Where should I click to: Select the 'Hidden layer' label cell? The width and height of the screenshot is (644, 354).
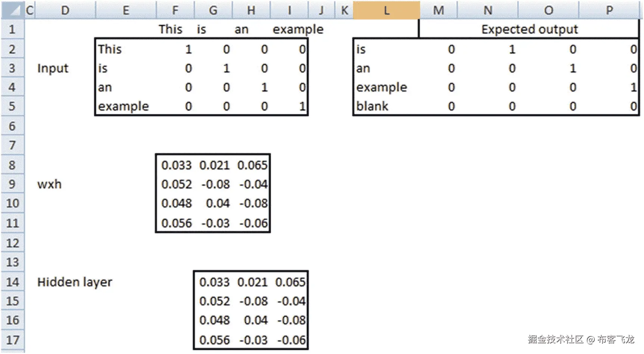(x=75, y=282)
